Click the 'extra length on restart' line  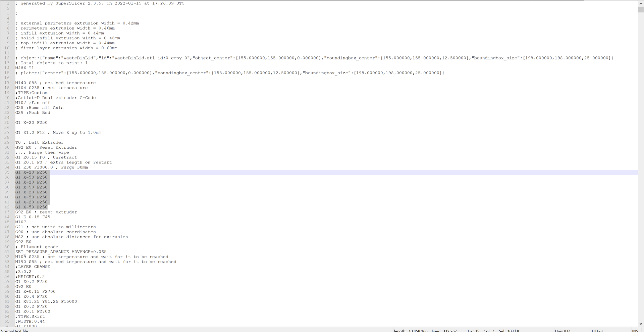point(63,162)
